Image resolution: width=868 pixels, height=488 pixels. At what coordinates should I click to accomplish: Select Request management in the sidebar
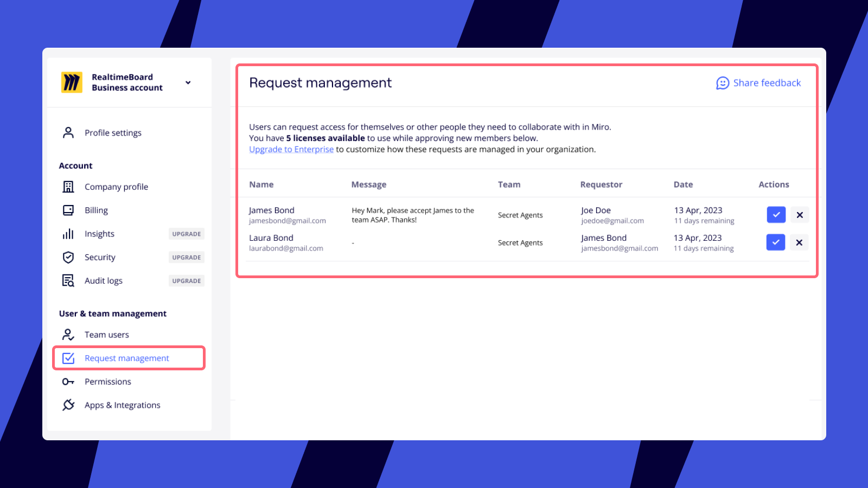[x=127, y=358]
